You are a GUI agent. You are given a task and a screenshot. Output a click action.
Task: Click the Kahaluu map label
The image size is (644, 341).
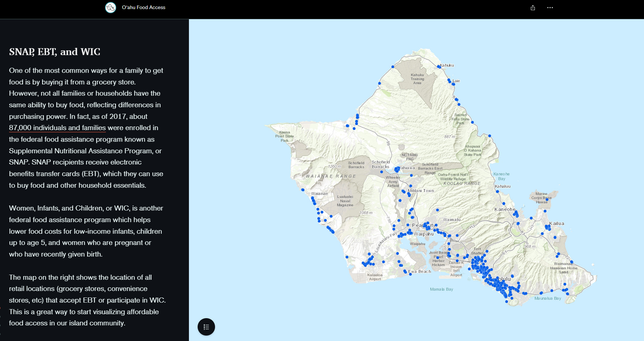coord(503,186)
